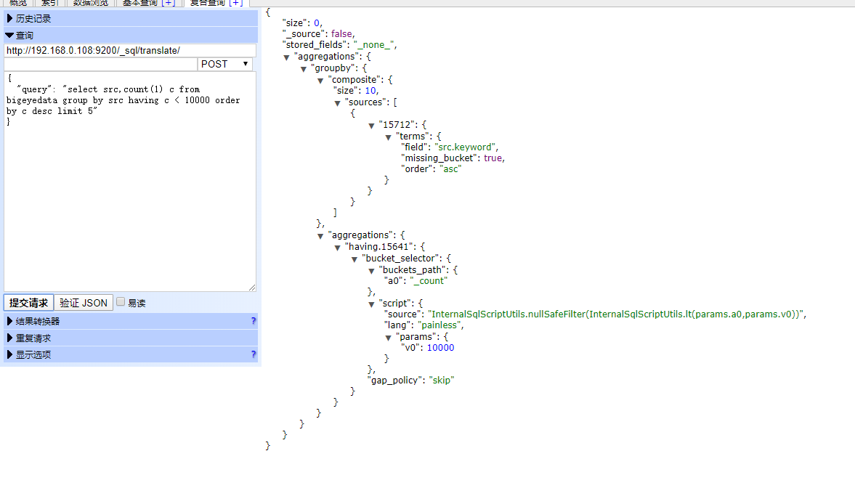Open the POST method dropdown

click(224, 64)
